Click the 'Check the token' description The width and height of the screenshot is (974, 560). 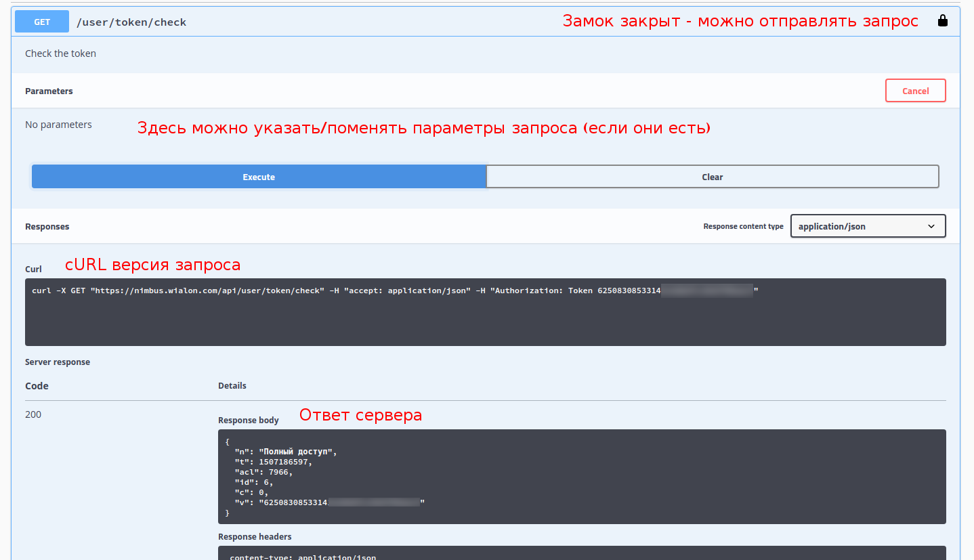(60, 53)
